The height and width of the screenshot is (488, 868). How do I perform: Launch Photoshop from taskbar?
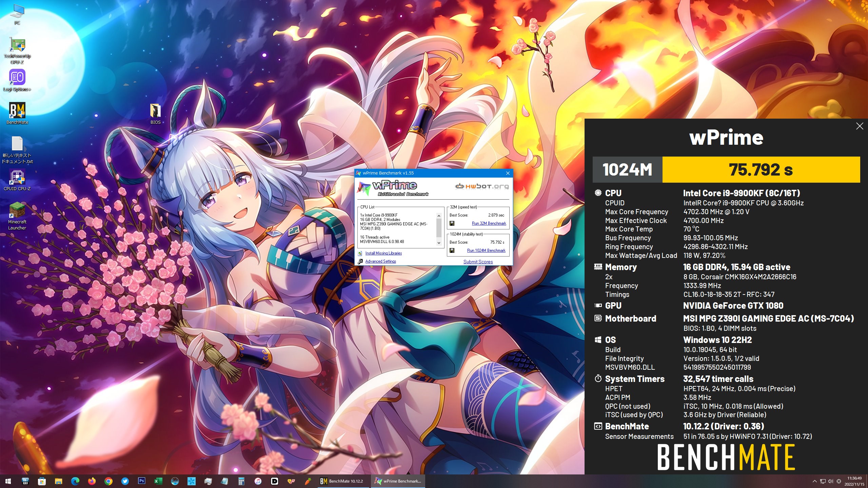(141, 481)
